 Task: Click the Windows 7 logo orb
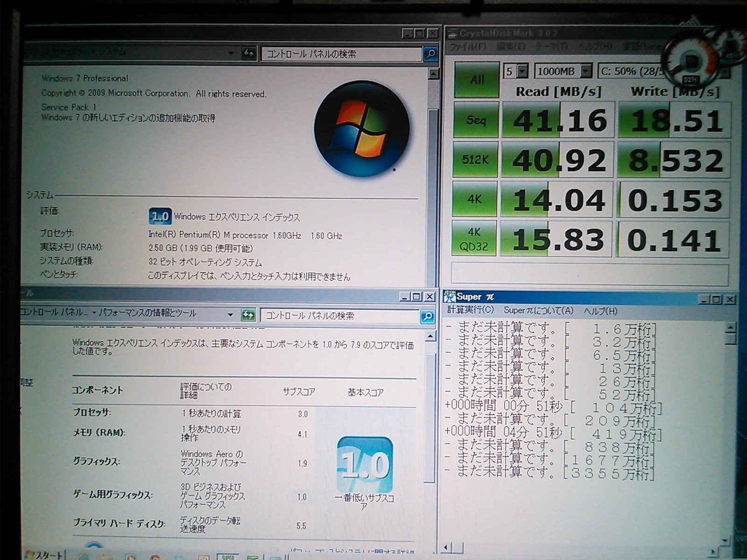click(x=361, y=128)
